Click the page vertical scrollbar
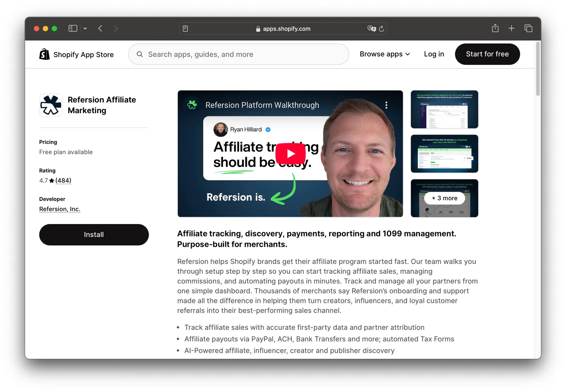 538,69
